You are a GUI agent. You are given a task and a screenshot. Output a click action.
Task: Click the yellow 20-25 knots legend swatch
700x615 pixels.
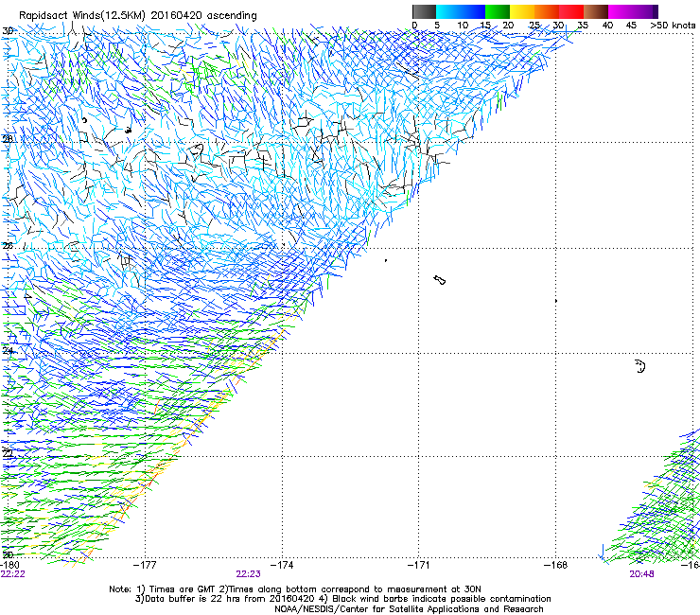[x=522, y=11]
